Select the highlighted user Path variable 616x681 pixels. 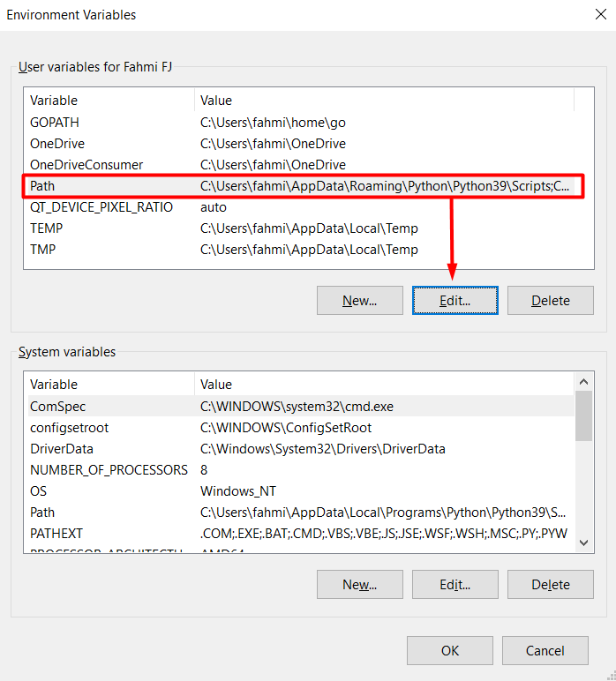(42, 186)
